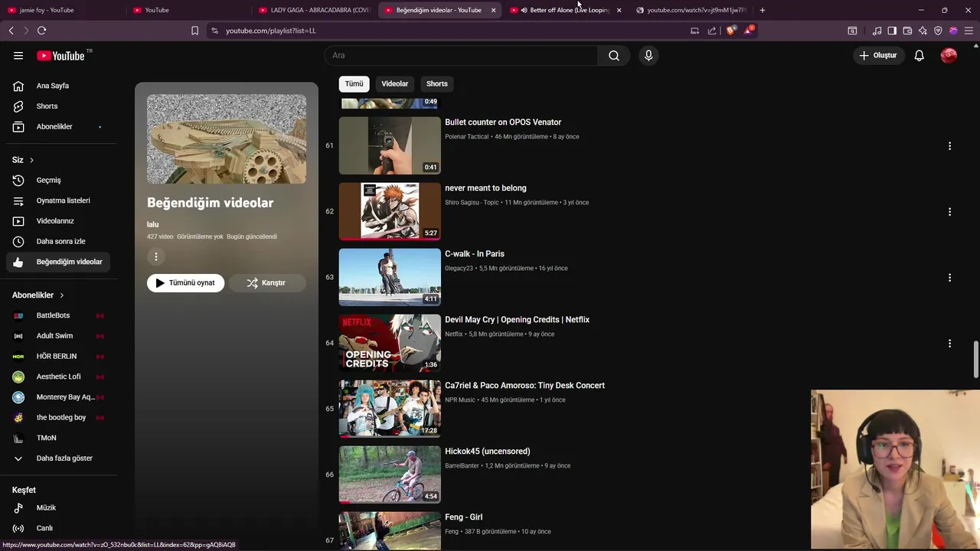Open the playlist cover thumbnail
The width and height of the screenshot is (980, 551).
pyautogui.click(x=227, y=139)
